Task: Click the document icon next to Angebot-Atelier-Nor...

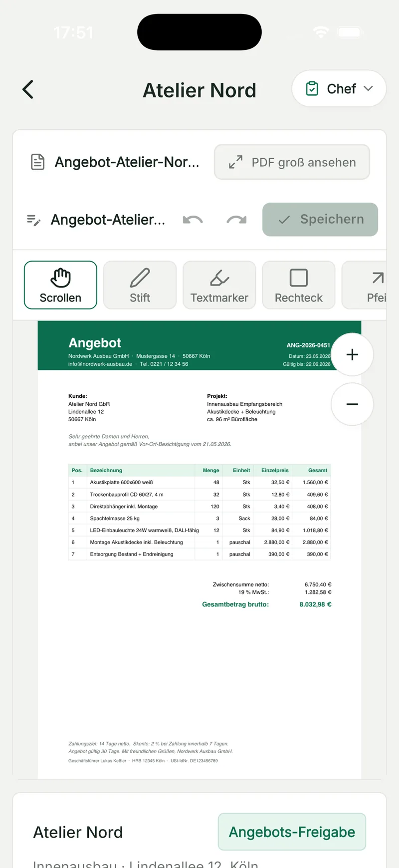Action: click(38, 162)
